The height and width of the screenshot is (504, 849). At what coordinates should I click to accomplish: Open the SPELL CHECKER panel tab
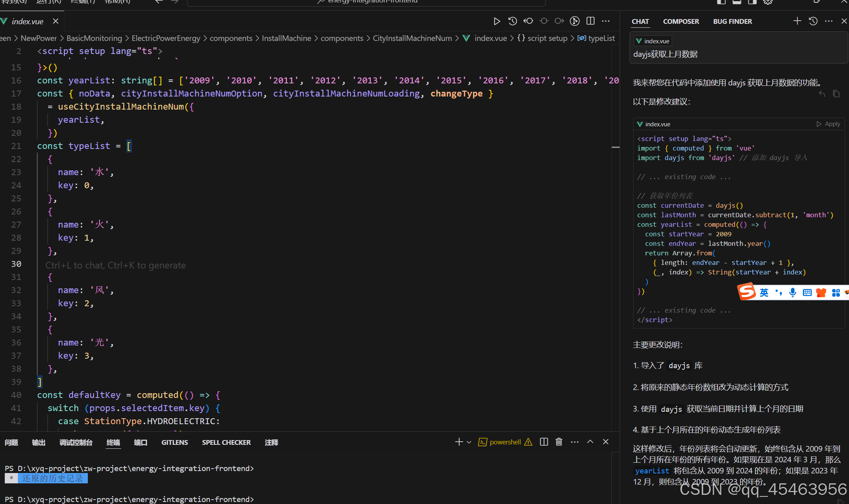(x=226, y=442)
